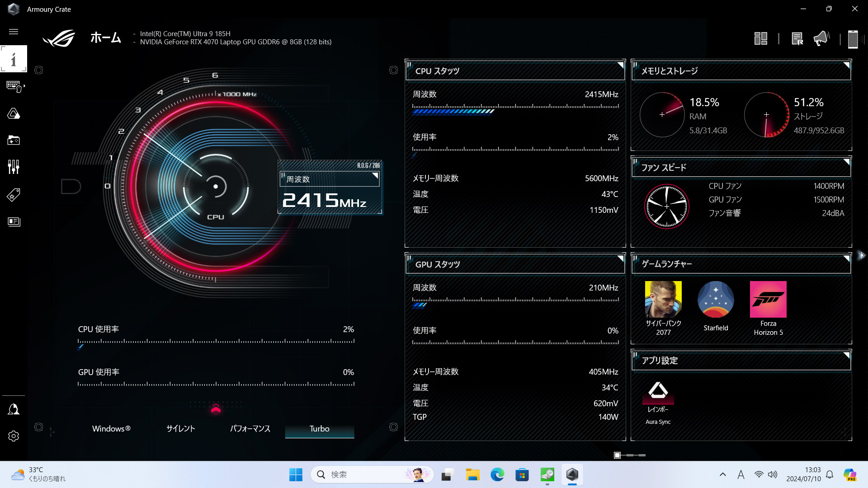
Task: Select the Windows® operating mode
Action: tap(111, 429)
